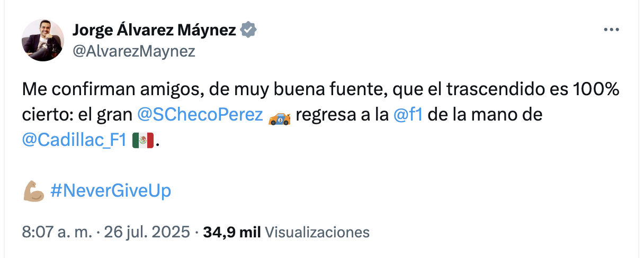Click the 34,9 mil view count

(231, 232)
